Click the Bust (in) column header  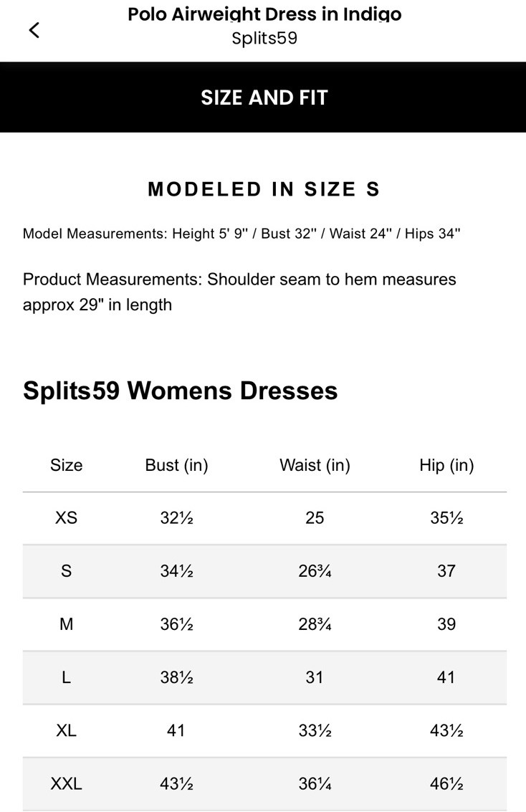pos(176,465)
